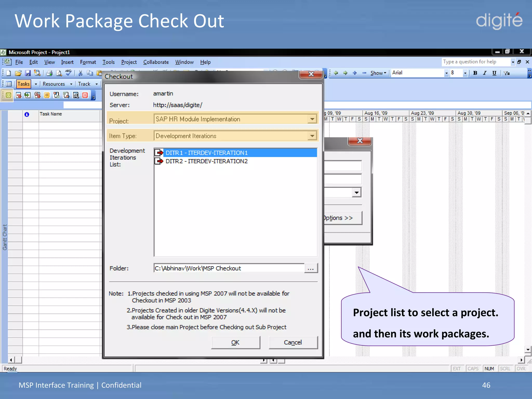Open the View menu
Screen dimensions: 532x399
pos(49,62)
